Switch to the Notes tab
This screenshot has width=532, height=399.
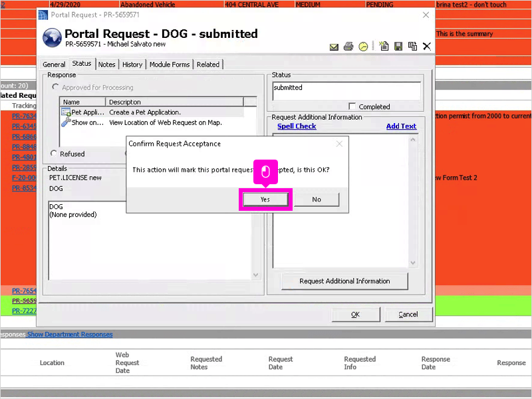pos(106,64)
